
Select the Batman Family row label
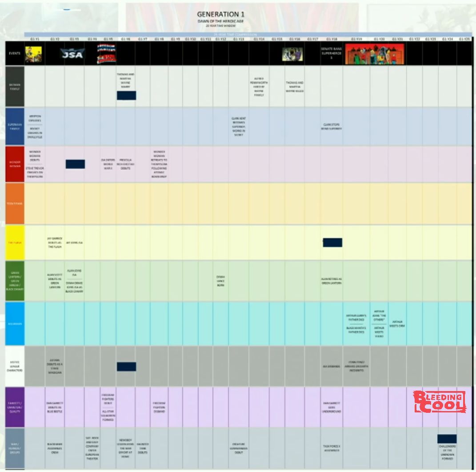[14, 86]
